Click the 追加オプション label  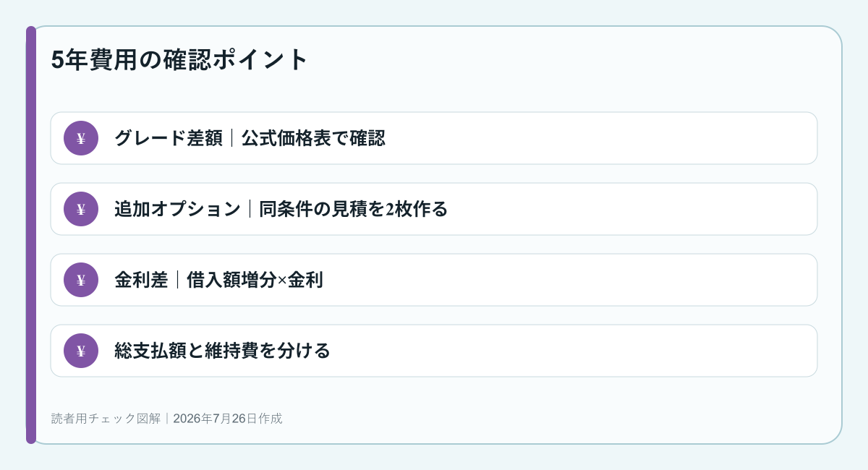(177, 209)
